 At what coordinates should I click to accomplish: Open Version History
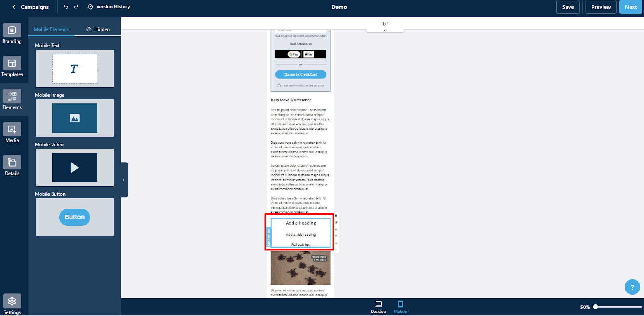tap(109, 7)
